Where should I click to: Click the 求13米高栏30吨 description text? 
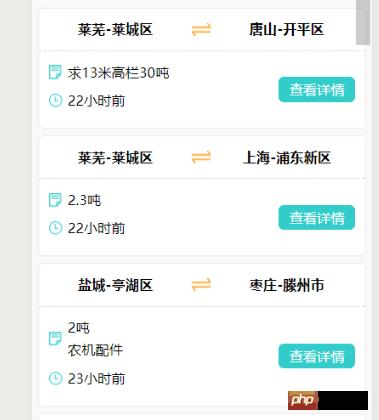pos(118,73)
